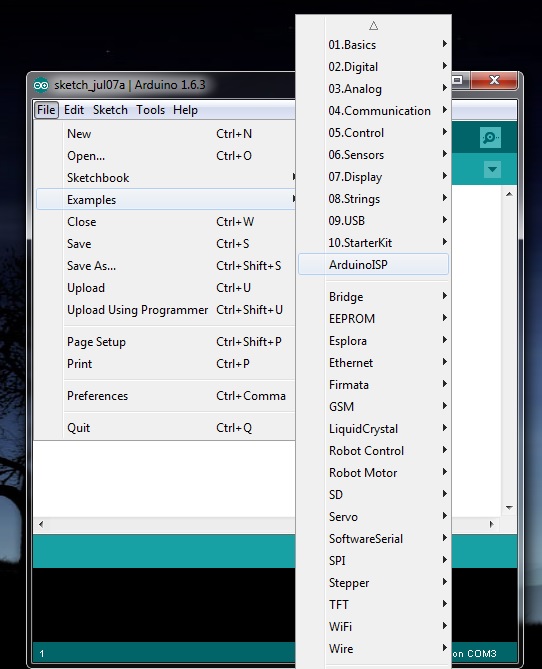Choose Save As... entry

pyautogui.click(x=166, y=266)
